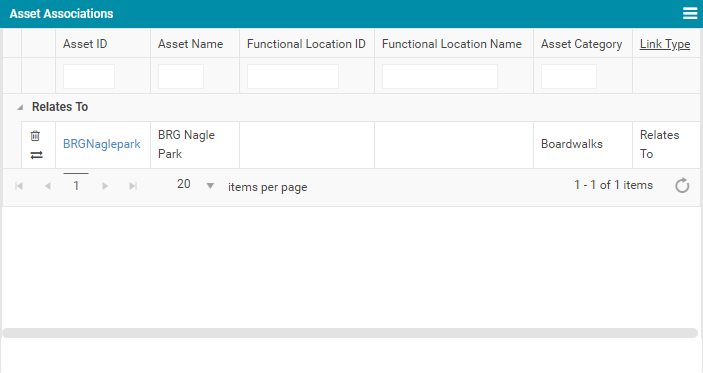Refresh the grid using the reload icon
Viewport: 703px width, 373px height.
(x=682, y=185)
